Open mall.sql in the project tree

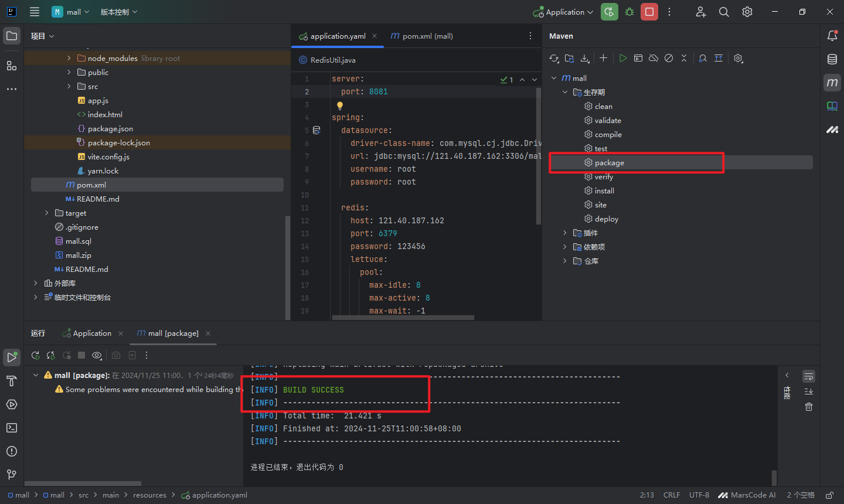78,241
